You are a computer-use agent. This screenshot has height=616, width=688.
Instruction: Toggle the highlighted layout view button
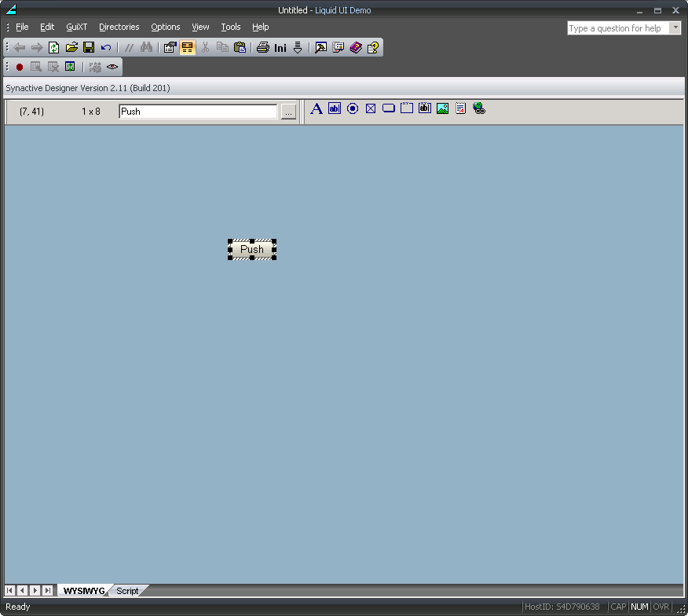[x=187, y=48]
